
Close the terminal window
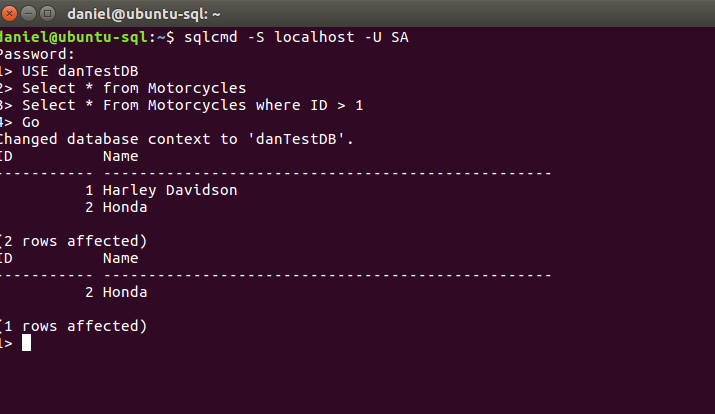(10, 14)
